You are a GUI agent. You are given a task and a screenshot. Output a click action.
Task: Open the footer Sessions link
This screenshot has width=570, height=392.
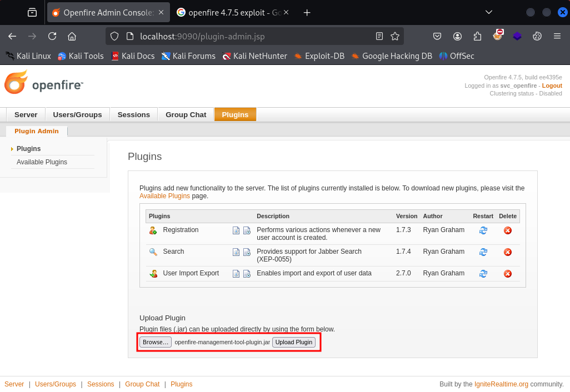[x=101, y=384]
